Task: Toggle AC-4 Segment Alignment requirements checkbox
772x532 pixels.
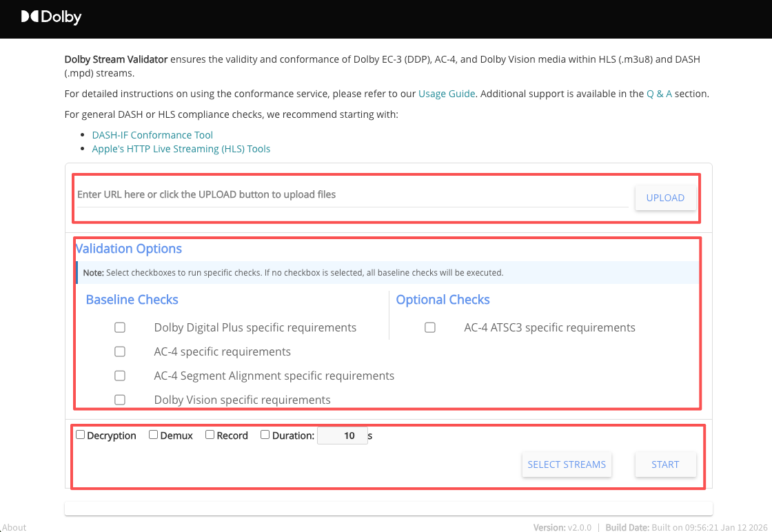Action: 120,376
